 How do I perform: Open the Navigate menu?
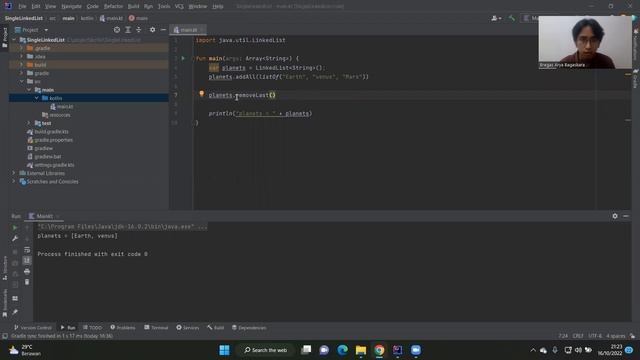tap(71, 6)
